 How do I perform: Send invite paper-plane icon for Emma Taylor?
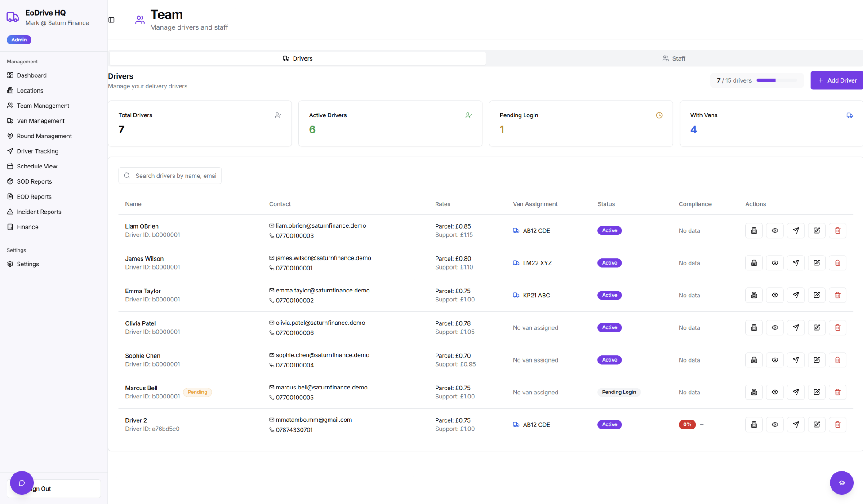pyautogui.click(x=796, y=295)
